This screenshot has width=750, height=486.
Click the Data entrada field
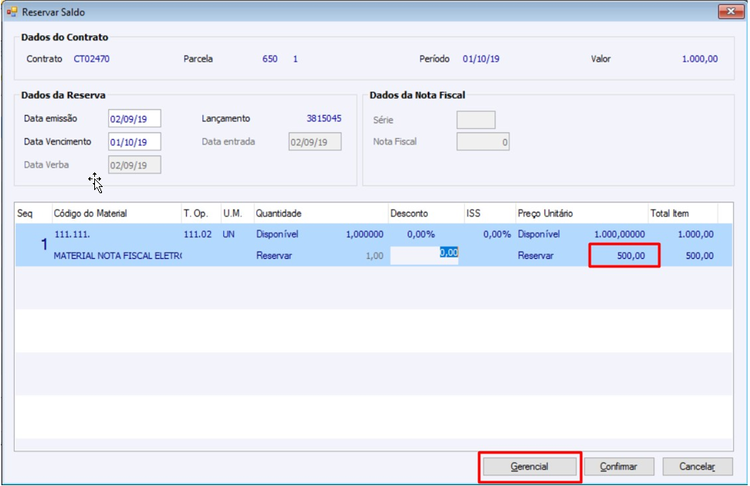click(315, 142)
